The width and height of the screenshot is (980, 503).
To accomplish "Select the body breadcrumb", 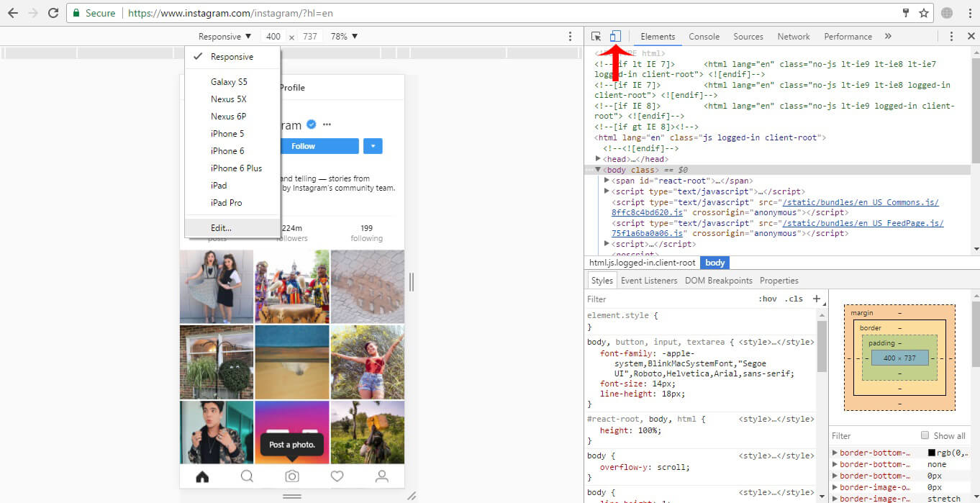I will [x=715, y=263].
